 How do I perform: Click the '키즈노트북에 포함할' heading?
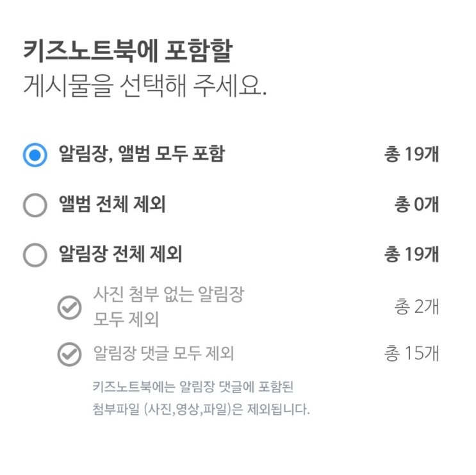127,53
